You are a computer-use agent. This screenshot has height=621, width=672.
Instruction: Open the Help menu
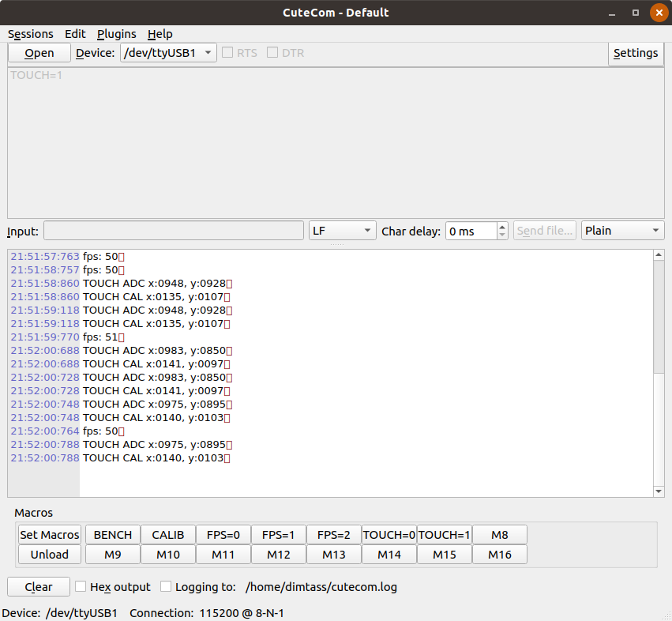[160, 34]
